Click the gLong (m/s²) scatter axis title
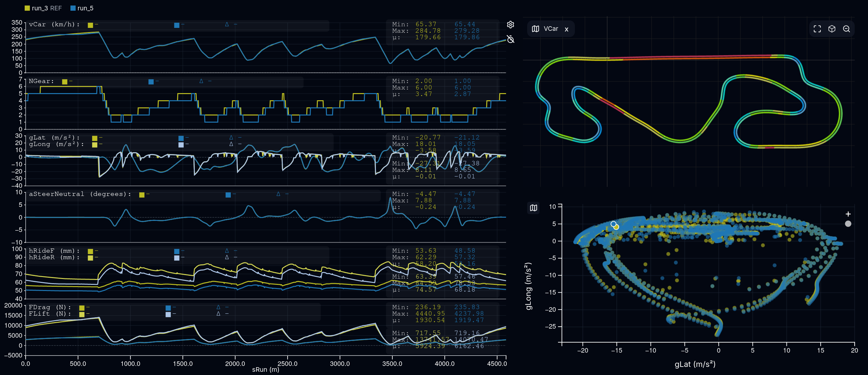 (x=529, y=286)
